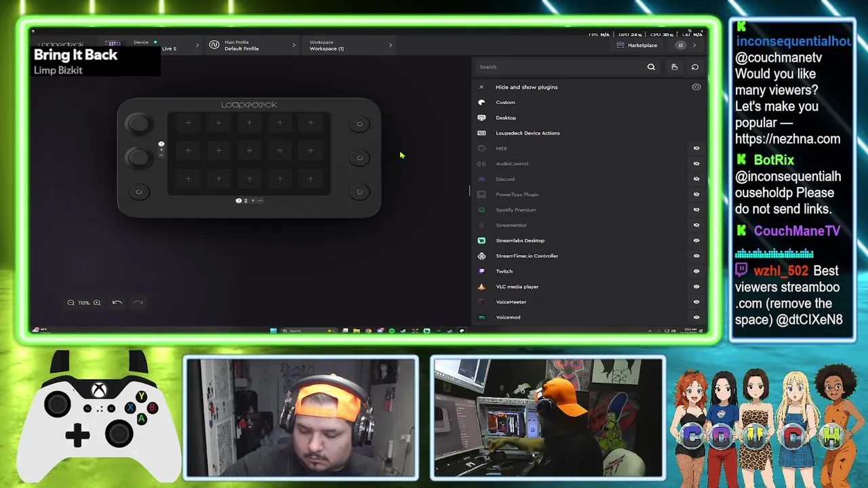Open touch page options ellipsis below screen

(x=260, y=201)
